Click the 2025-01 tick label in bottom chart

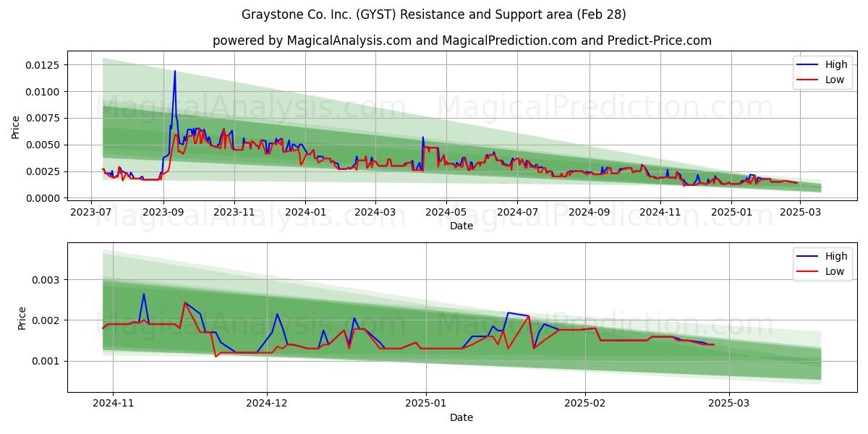(x=426, y=404)
